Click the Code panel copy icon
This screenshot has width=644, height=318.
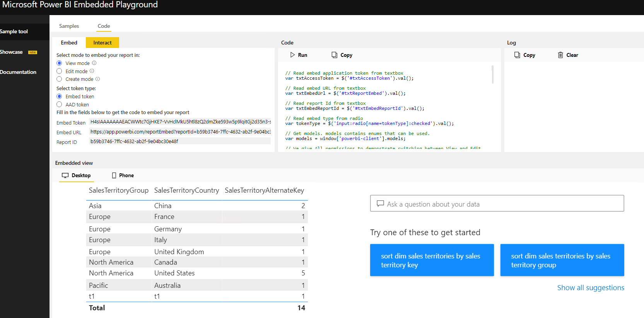[335, 55]
